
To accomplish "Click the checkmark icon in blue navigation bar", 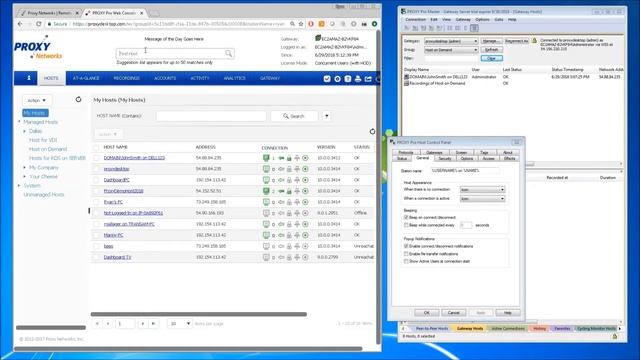I will click(327, 79).
